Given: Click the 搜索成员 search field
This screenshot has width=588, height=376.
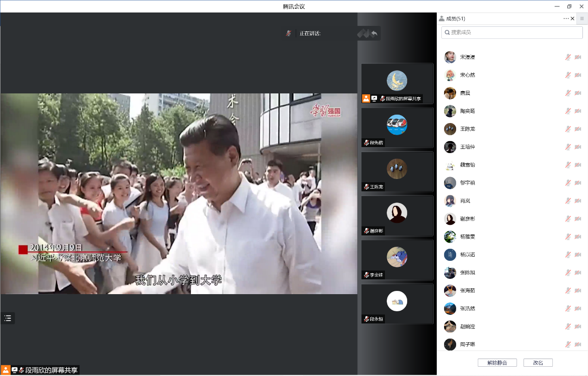Looking at the screenshot, I should (512, 32).
